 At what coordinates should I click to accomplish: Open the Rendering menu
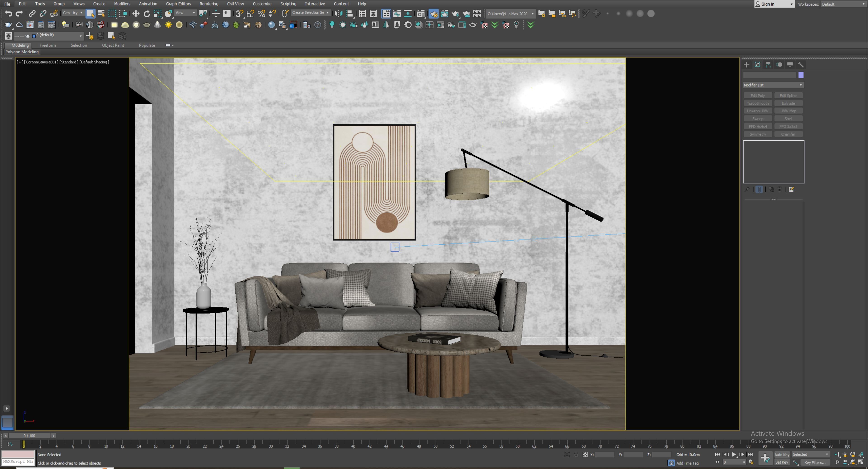[x=209, y=4]
